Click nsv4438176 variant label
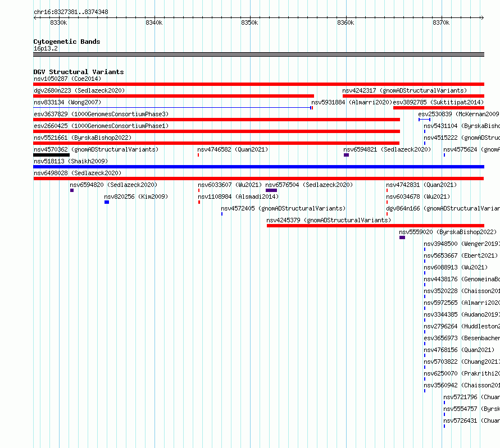 pos(462,279)
